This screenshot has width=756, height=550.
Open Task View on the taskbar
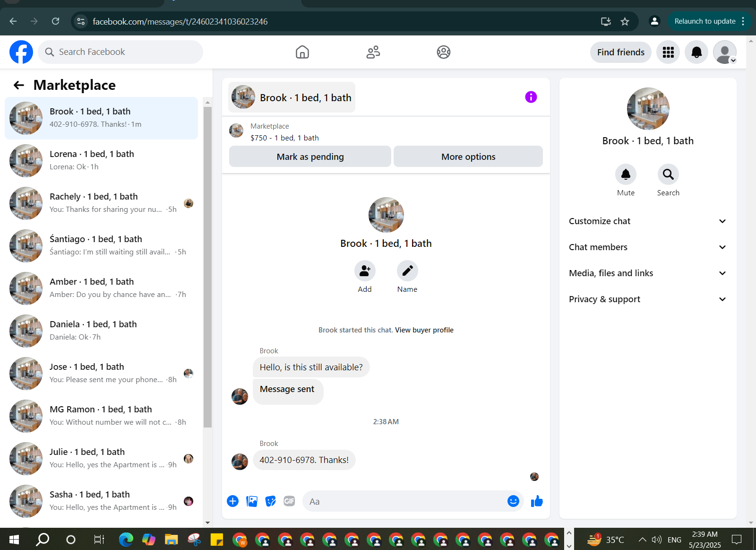99,539
